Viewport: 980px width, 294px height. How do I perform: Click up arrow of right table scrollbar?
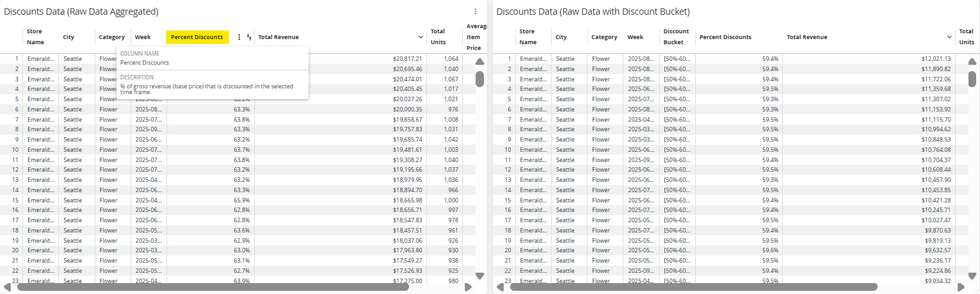[x=972, y=61]
